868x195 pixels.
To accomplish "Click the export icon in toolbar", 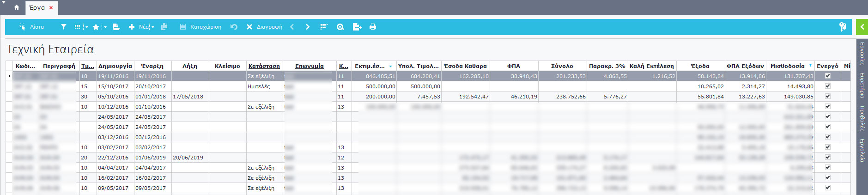I will coord(357,27).
